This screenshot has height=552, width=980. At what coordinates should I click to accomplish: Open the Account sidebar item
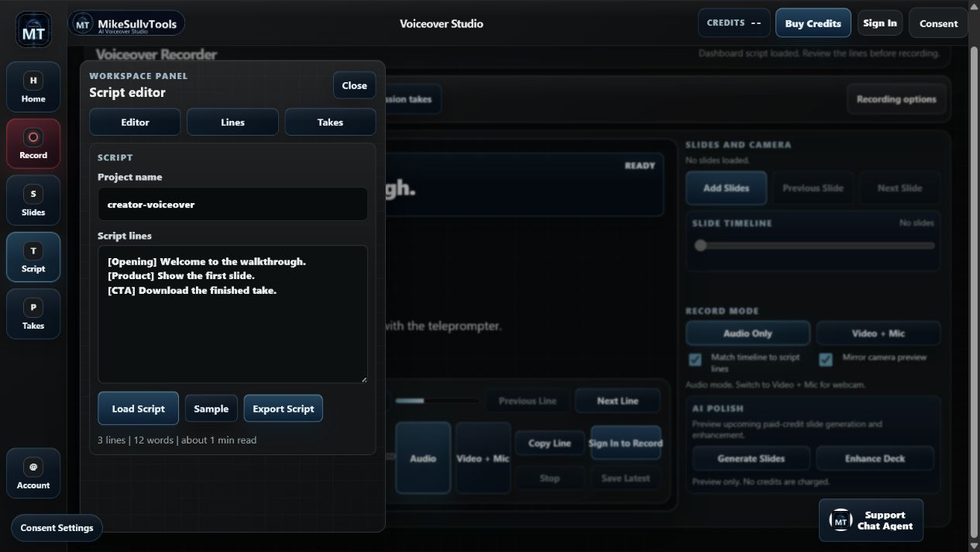(33, 474)
